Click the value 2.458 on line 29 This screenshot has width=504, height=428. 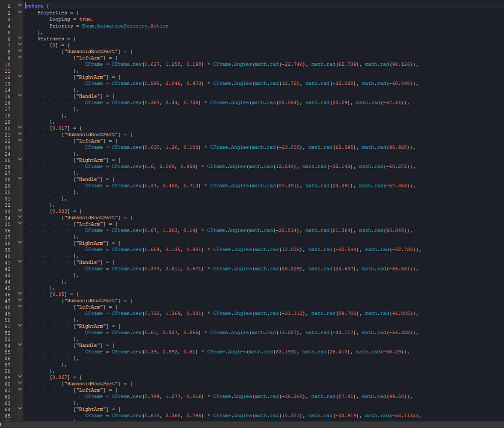[170, 186]
